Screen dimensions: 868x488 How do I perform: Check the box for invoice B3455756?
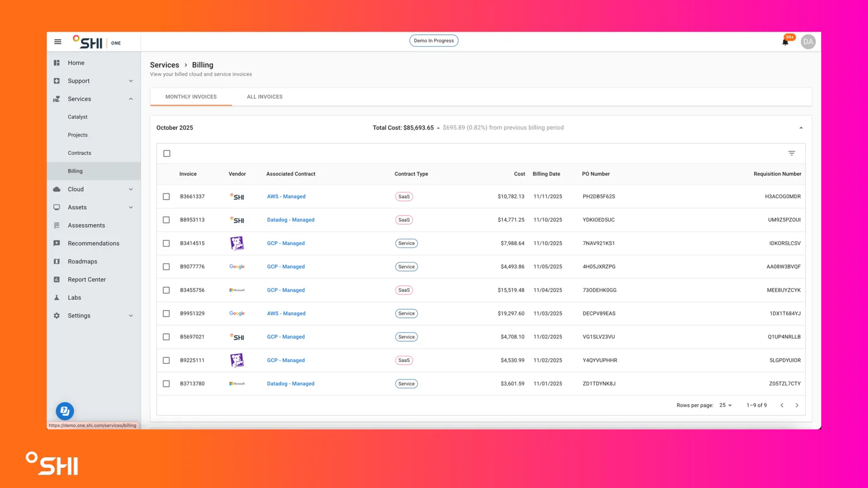point(167,290)
